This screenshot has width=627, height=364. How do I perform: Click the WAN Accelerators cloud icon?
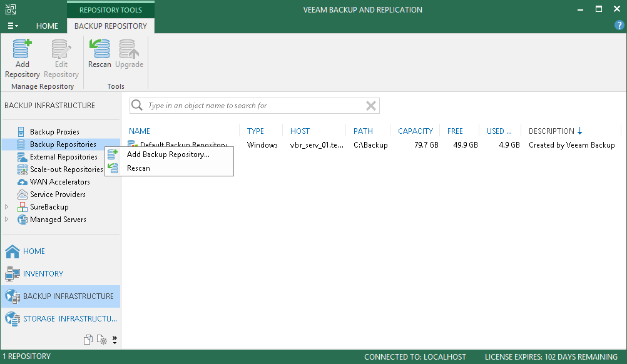[x=23, y=182]
